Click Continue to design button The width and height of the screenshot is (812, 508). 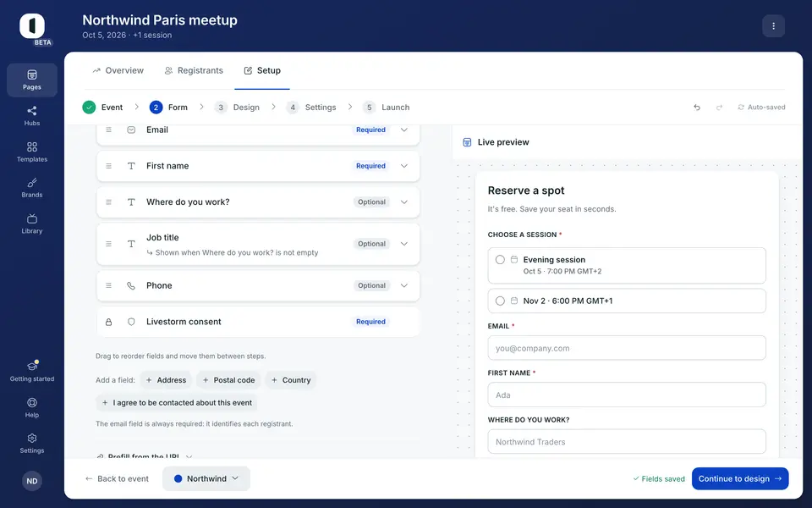pos(740,478)
